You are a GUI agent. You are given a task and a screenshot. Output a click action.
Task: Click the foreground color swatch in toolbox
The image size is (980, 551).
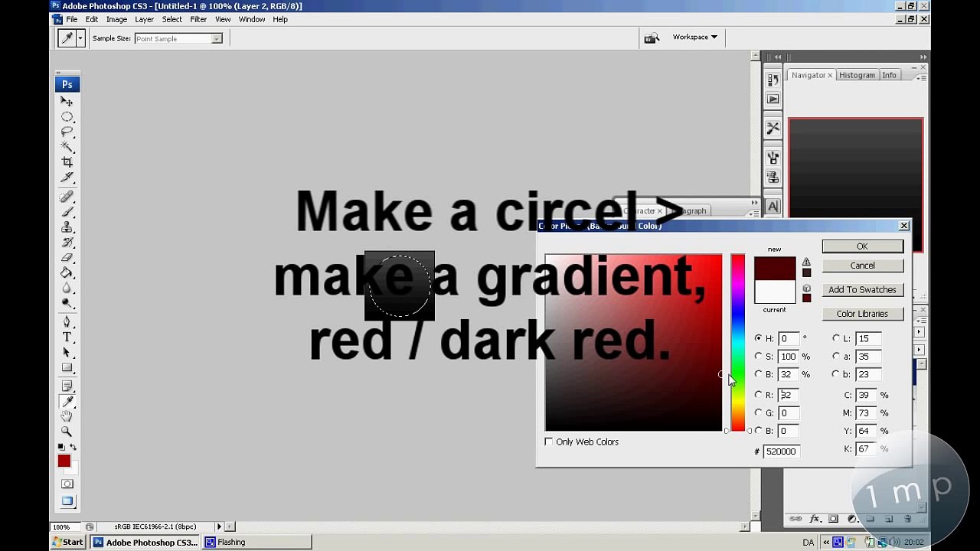coord(64,461)
